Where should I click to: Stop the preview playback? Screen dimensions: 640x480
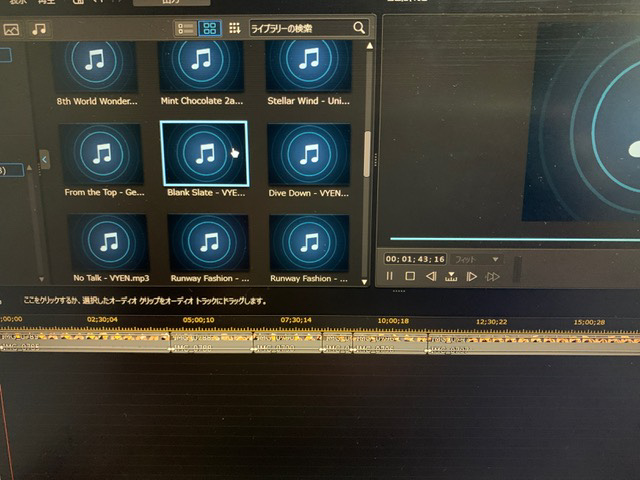[410, 276]
